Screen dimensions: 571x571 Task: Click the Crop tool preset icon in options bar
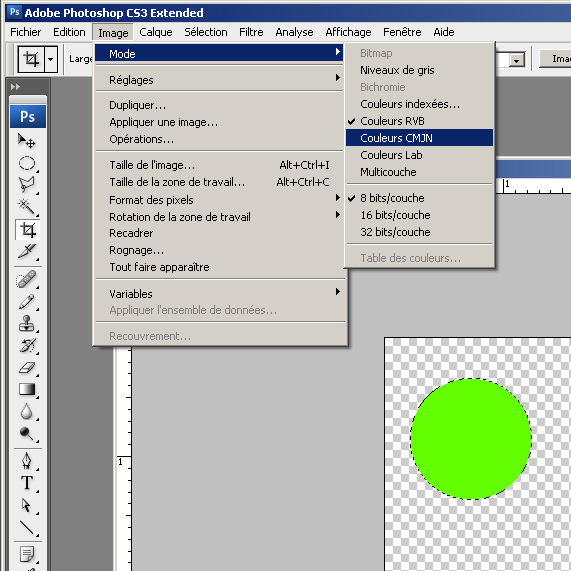coord(31,59)
